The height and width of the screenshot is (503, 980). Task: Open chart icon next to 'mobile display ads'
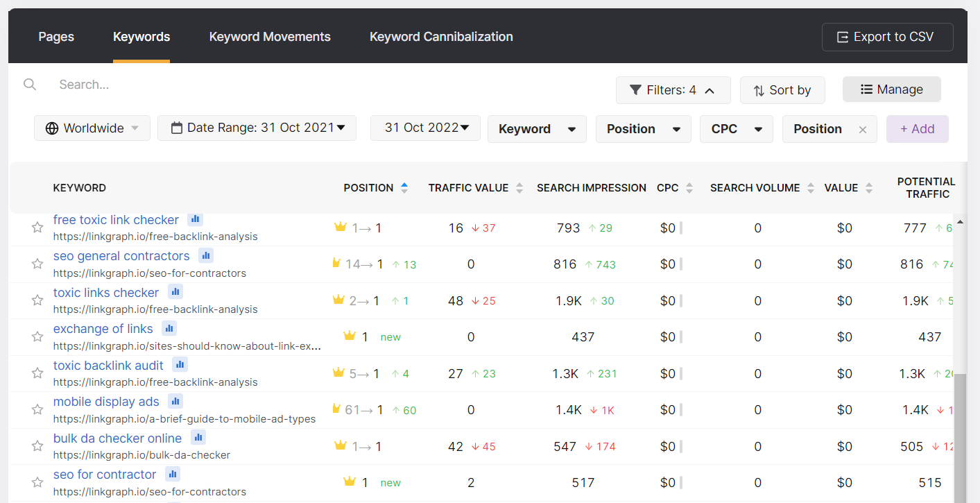[x=175, y=401]
